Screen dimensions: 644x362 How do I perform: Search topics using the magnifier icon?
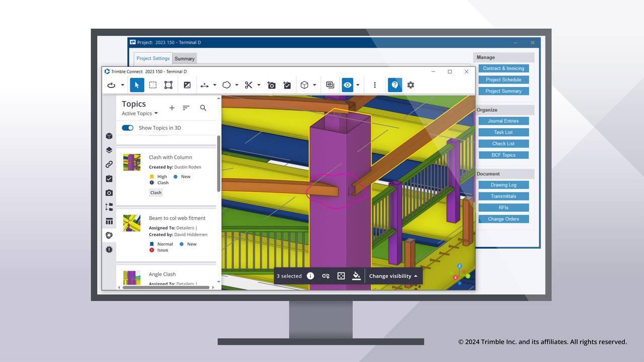coord(203,108)
